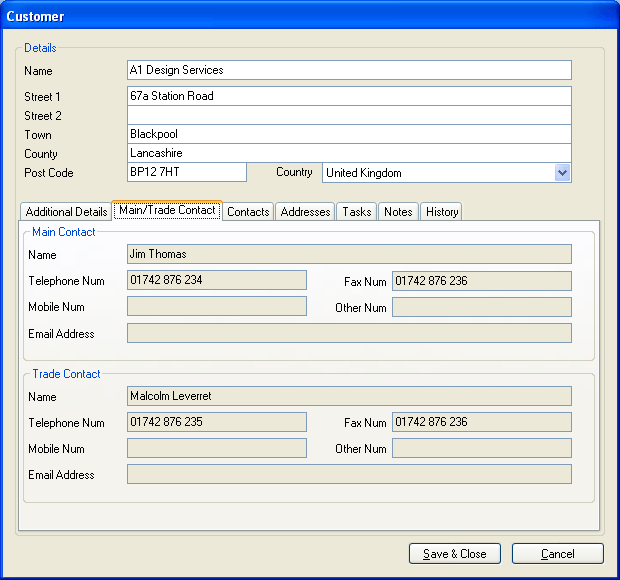This screenshot has width=620, height=580.
Task: Click the Street 1 field
Action: point(349,96)
